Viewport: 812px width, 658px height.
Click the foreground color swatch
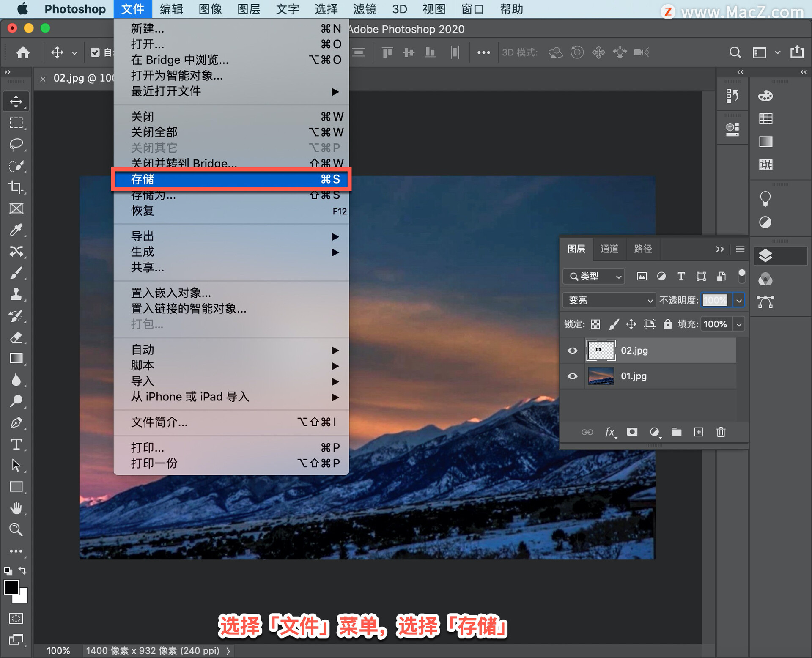(x=11, y=587)
